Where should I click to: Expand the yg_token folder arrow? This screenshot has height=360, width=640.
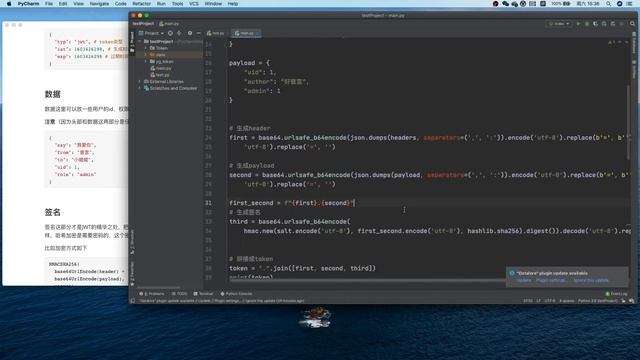pyautogui.click(x=146, y=62)
